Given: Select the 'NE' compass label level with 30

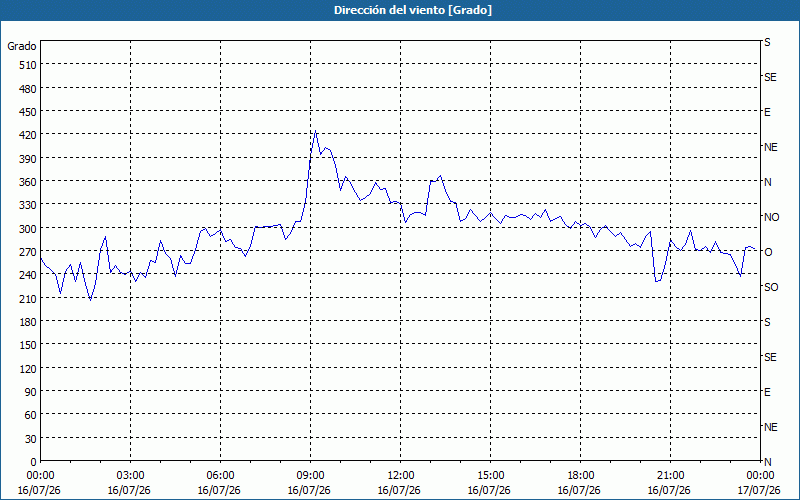Looking at the screenshot, I should pyautogui.click(x=770, y=427).
